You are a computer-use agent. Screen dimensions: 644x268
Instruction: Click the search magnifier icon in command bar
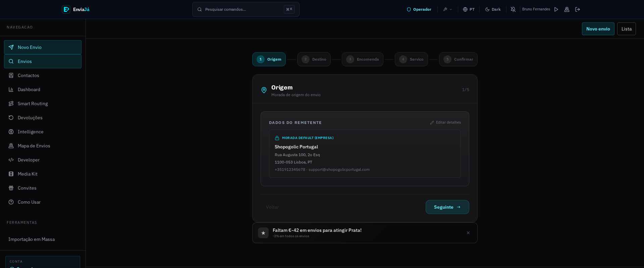point(200,9)
